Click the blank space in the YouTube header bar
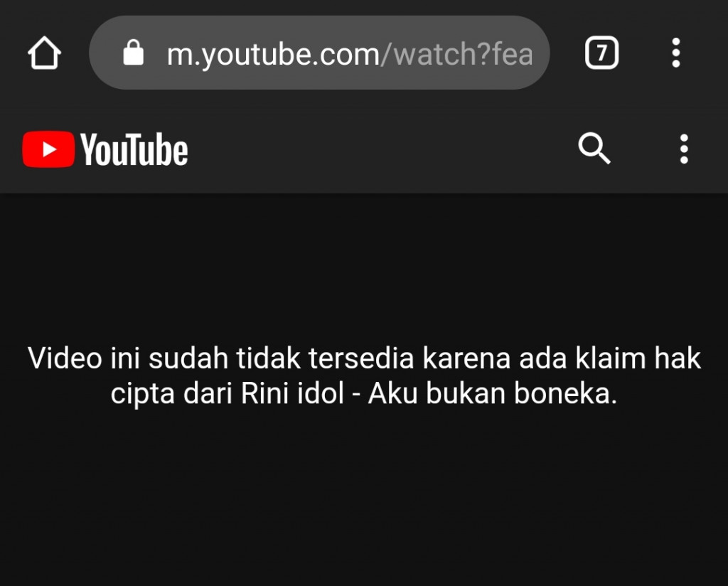 (381, 149)
